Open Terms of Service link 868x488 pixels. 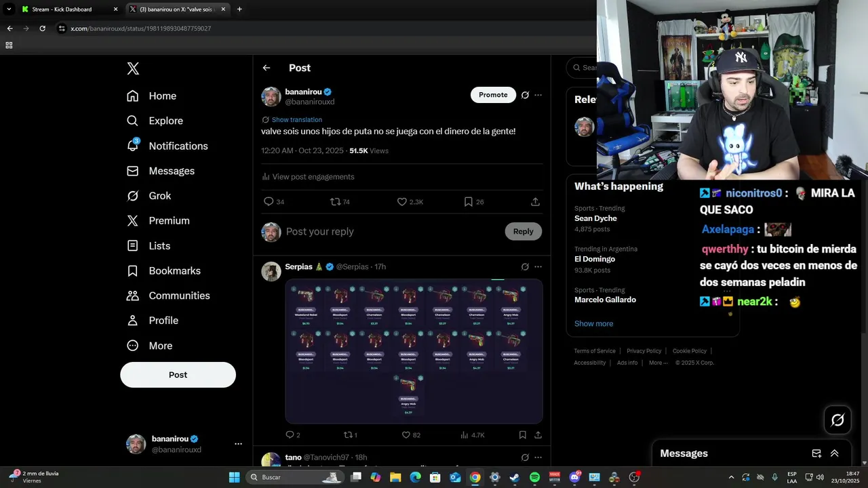pos(595,351)
